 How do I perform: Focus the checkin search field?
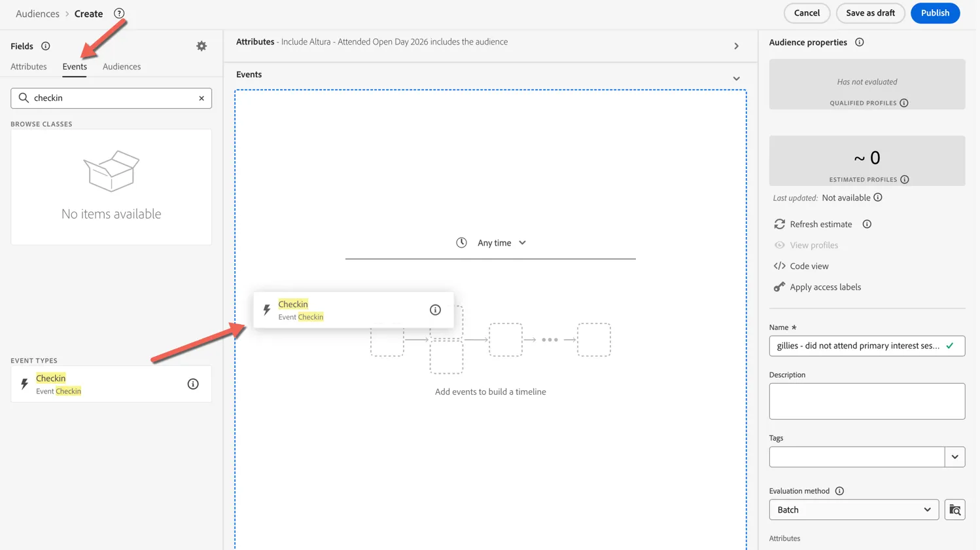point(111,98)
